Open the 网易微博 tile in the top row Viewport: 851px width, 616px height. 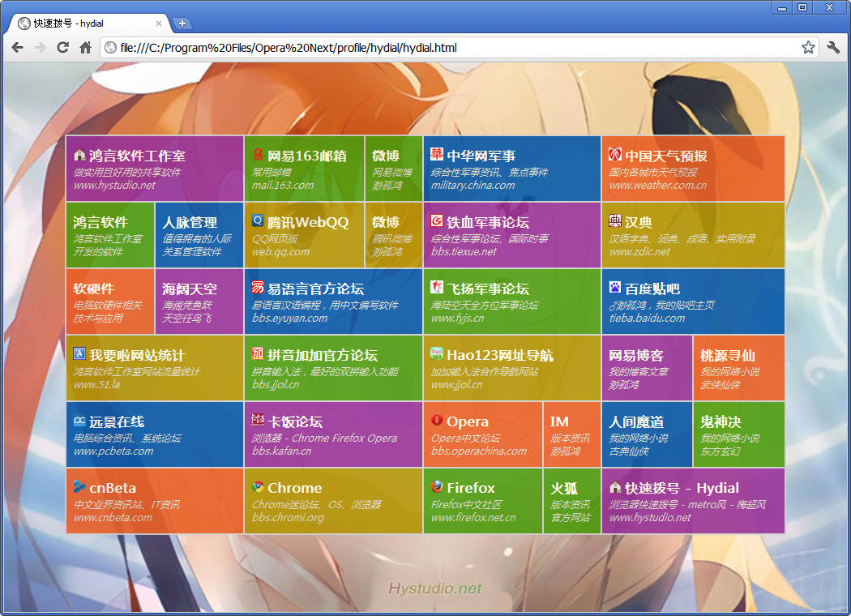[393, 169]
